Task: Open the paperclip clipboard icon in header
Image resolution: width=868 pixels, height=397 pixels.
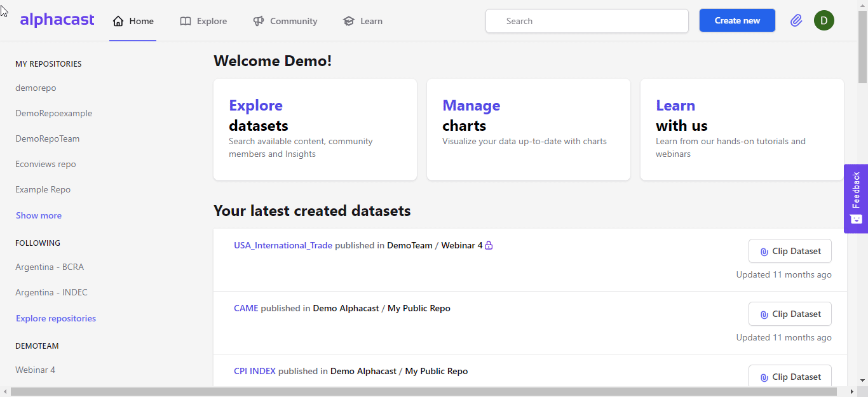Action: click(x=796, y=20)
